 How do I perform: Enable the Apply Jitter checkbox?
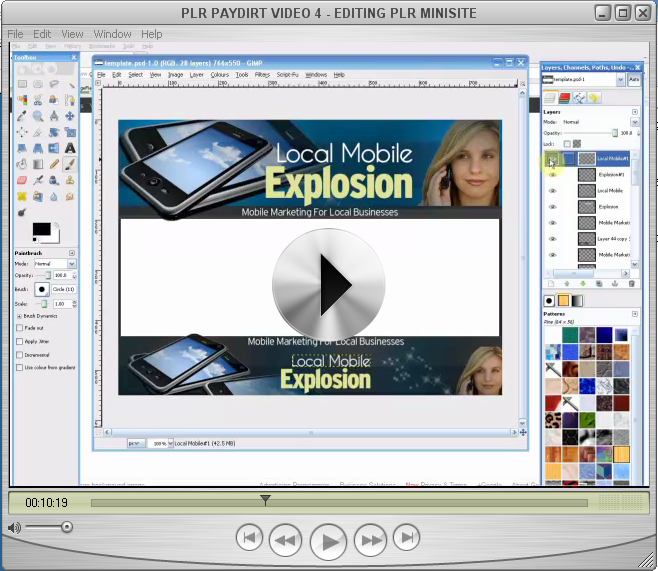pos(19,341)
